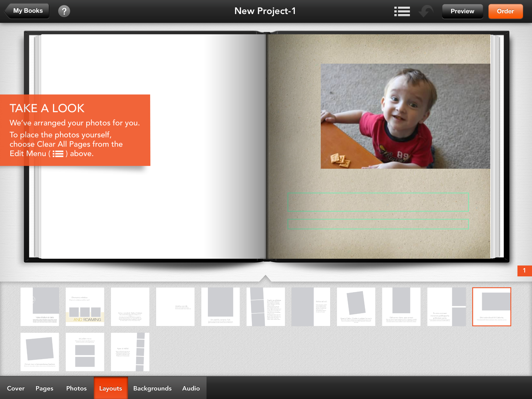This screenshot has height=399, width=532.
Task: Select the highlighted orange-bordered layout
Action: point(492,307)
